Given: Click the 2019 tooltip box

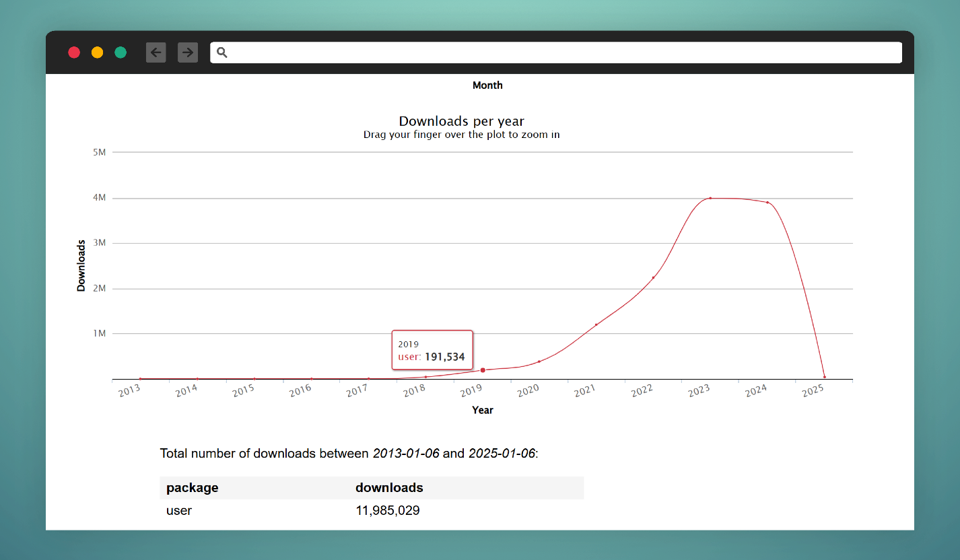Looking at the screenshot, I should 432,350.
